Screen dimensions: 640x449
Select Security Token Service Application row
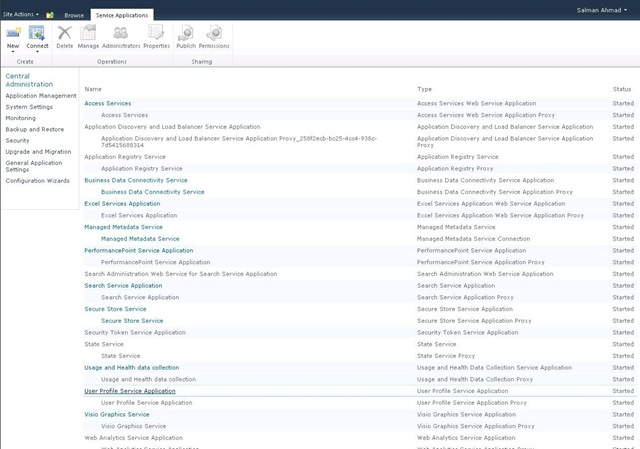tap(360, 332)
